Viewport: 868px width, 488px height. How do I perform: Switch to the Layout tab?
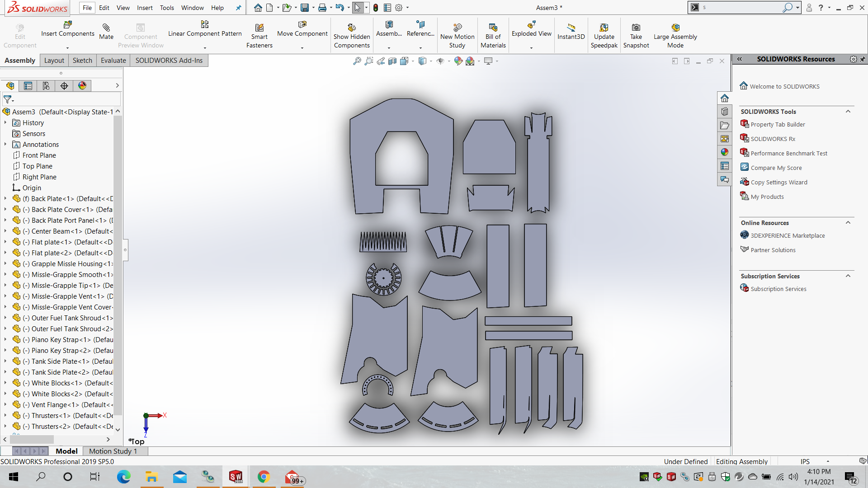[x=54, y=61]
